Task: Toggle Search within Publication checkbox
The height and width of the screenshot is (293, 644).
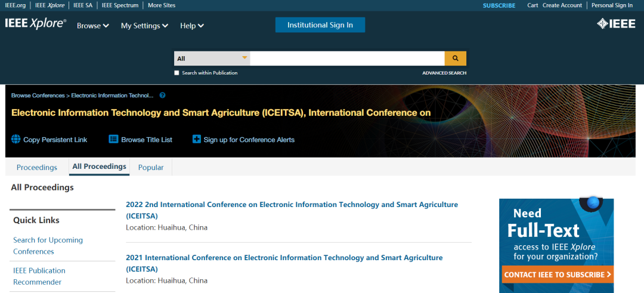Action: click(177, 73)
